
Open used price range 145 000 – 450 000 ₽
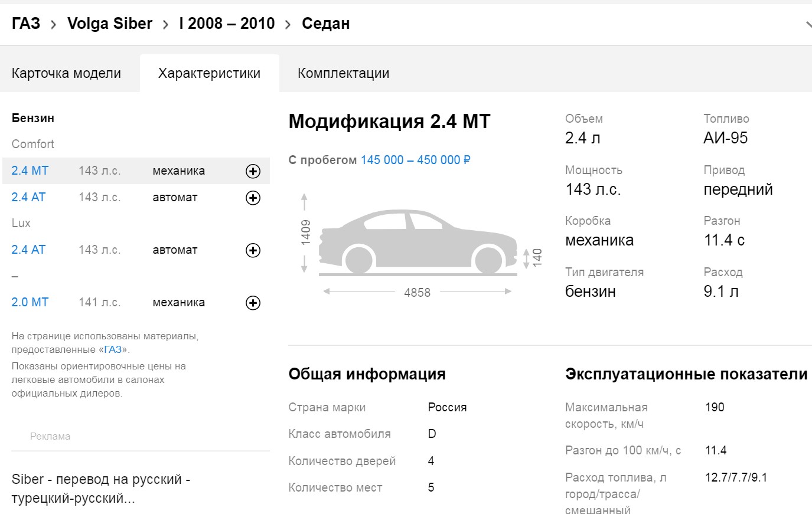click(416, 160)
